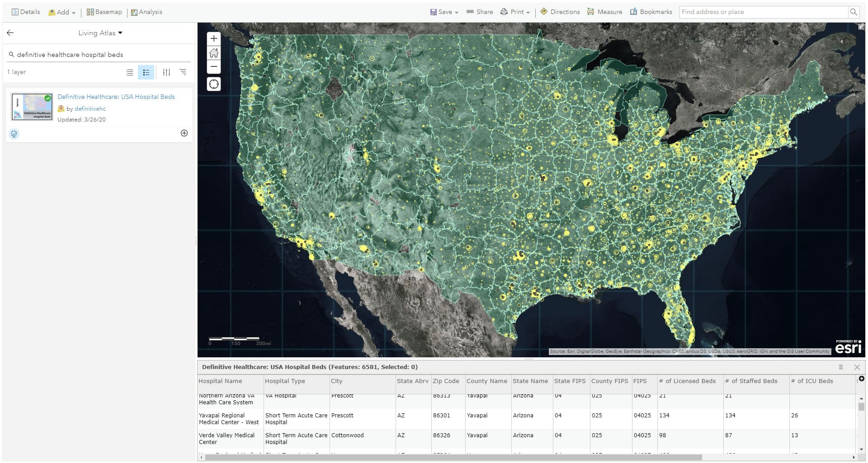The height and width of the screenshot is (463, 868).
Task: Click the Updated: 3/26/20 text
Action: [x=81, y=120]
